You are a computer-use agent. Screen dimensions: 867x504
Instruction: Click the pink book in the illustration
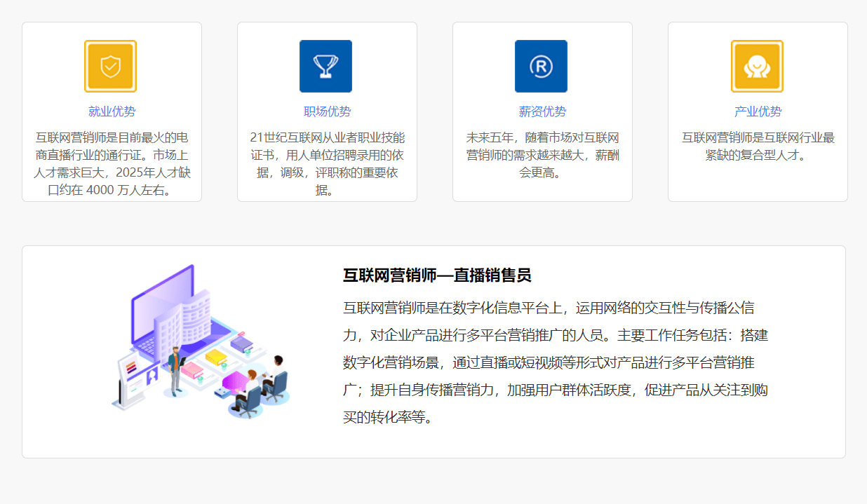pos(191,369)
